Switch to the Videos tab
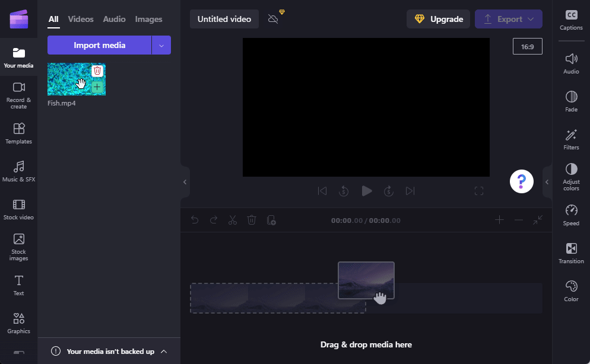Viewport: 590px width, 364px height. [x=81, y=19]
